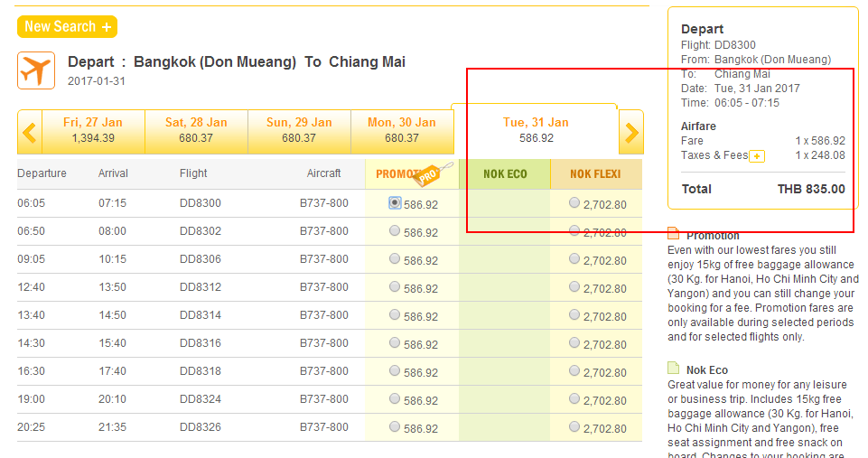Expand Taxes & Fees plus icon
The image size is (868, 458).
757,156
